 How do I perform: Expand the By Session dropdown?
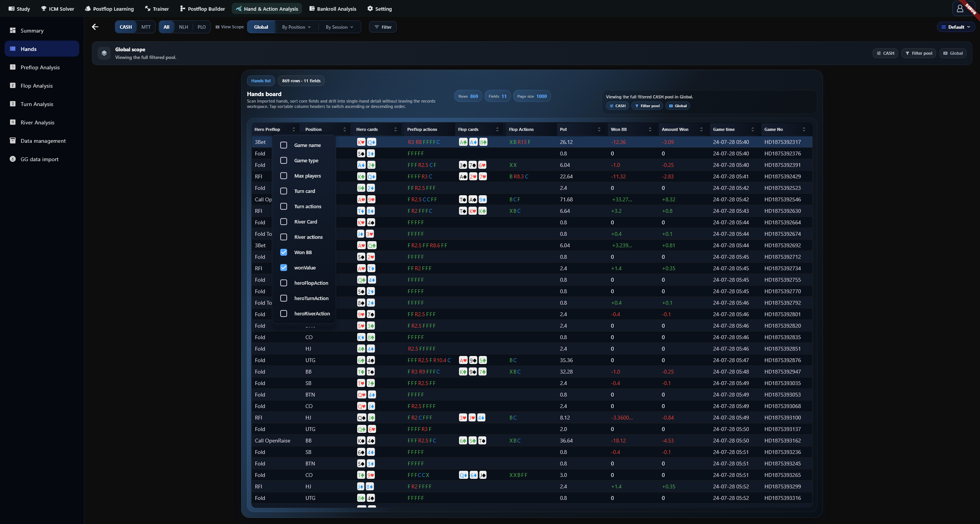[339, 27]
